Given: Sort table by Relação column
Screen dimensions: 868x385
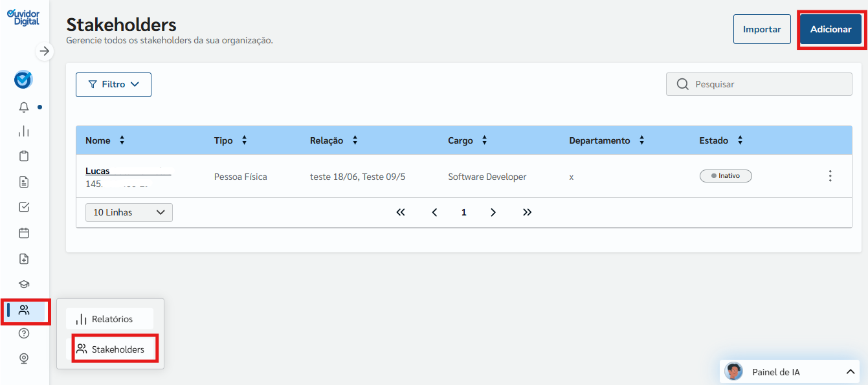Looking at the screenshot, I should pyautogui.click(x=355, y=140).
